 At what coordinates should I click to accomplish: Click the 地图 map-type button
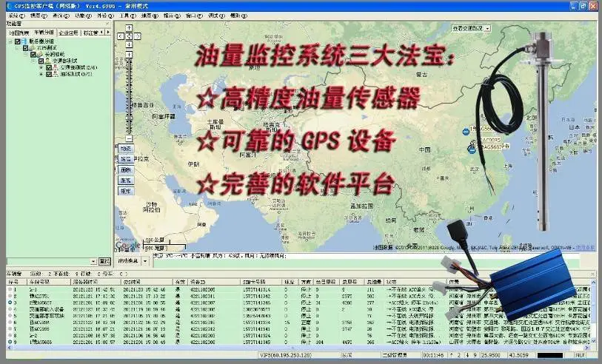pyautogui.click(x=126, y=149)
